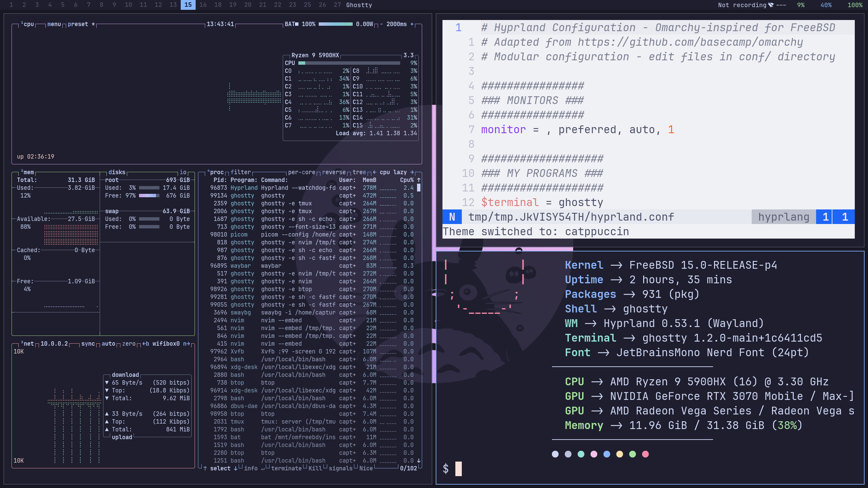Click the hyprlang filetype in nvim statusline
868x488 pixels.
tap(784, 217)
